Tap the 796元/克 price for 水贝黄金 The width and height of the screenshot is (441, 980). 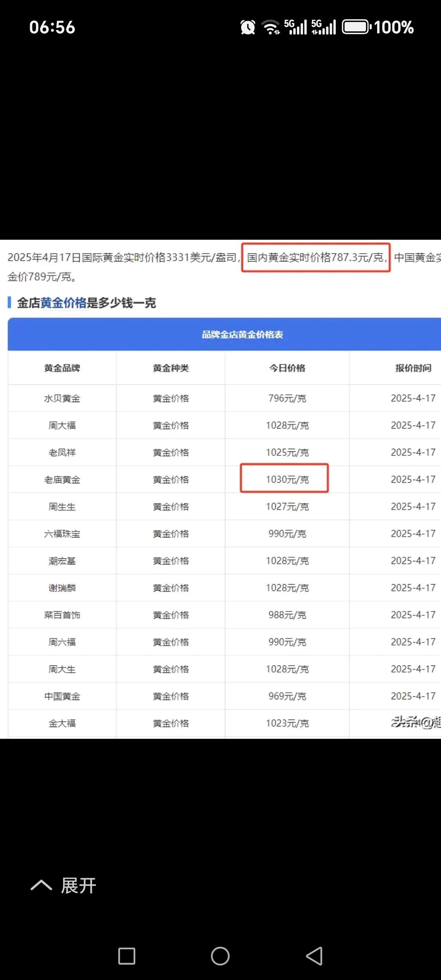click(x=287, y=398)
